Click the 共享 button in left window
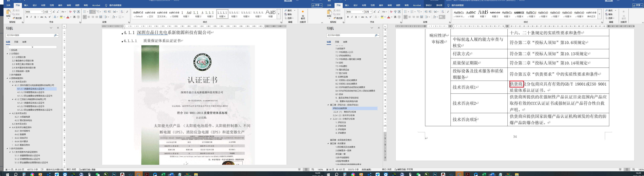This screenshot has width=644, height=176. pyautogui.click(x=316, y=5)
